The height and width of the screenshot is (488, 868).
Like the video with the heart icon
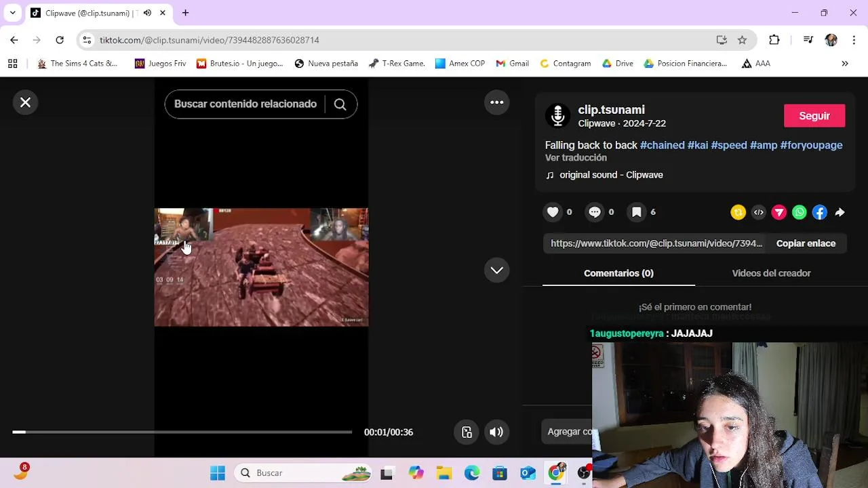tap(553, 212)
